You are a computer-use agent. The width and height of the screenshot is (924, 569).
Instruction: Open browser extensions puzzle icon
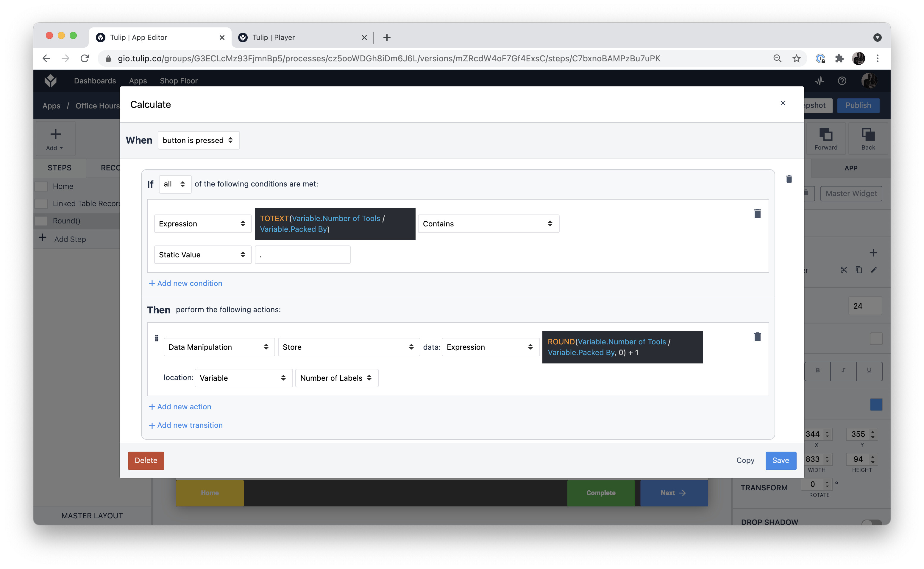point(839,58)
